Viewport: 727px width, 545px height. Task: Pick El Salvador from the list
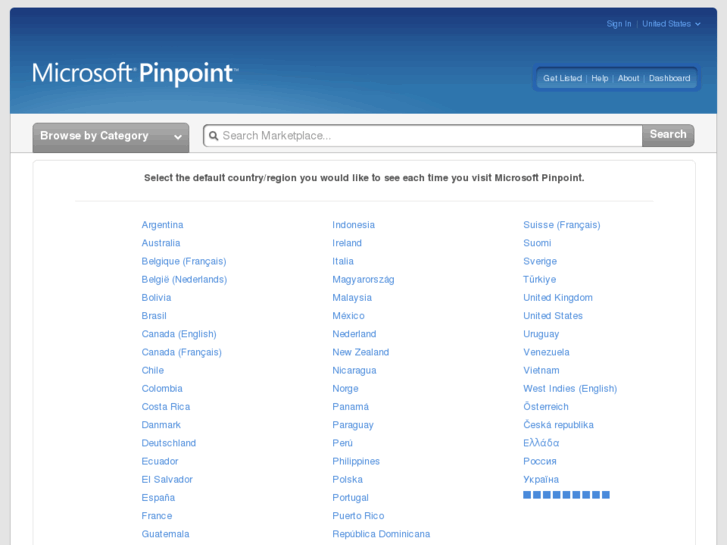pos(167,480)
